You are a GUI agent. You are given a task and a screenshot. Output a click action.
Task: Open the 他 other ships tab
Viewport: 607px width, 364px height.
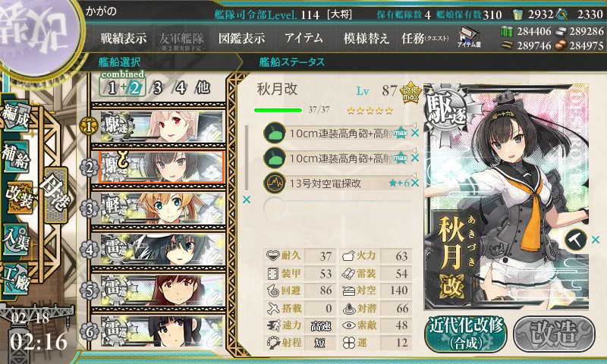(x=203, y=88)
